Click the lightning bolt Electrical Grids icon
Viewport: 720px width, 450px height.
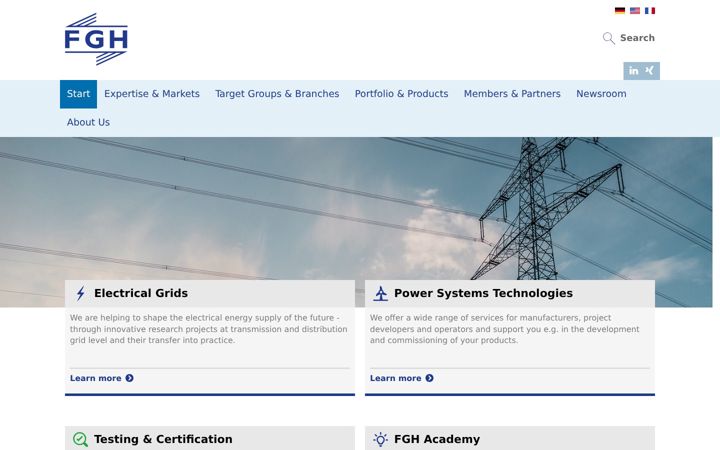[x=80, y=293]
